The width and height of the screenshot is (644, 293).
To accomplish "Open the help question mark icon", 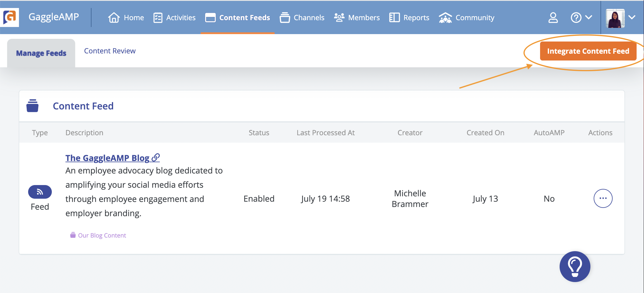I will click(576, 18).
